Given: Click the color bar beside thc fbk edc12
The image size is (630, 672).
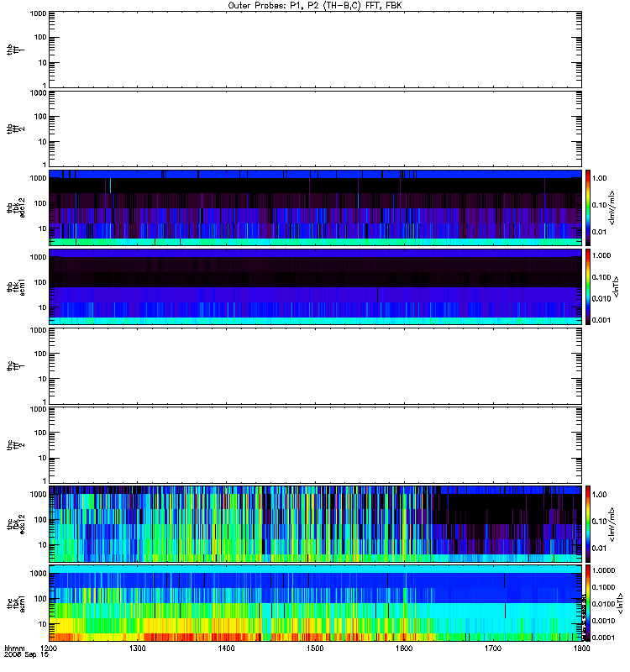Looking at the screenshot, I should (x=588, y=524).
